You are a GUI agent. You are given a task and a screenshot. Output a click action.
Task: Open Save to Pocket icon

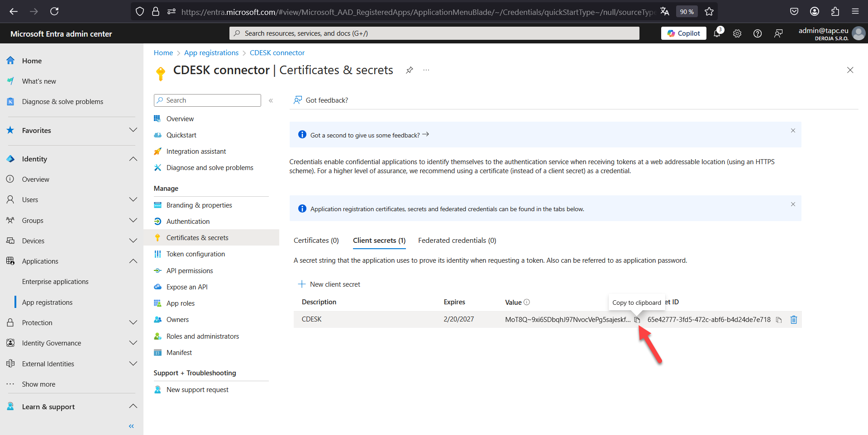[x=794, y=11]
